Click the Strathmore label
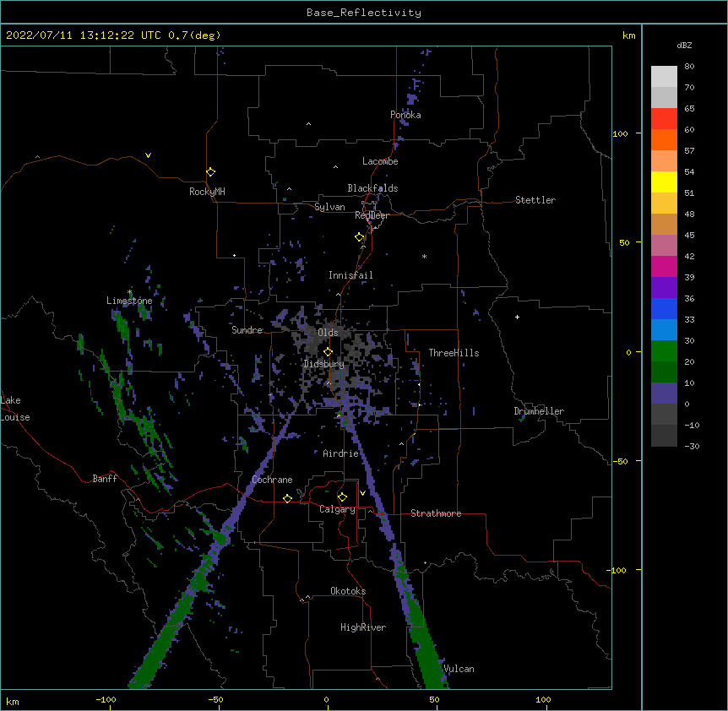Image resolution: width=728 pixels, height=711 pixels. coord(436,513)
